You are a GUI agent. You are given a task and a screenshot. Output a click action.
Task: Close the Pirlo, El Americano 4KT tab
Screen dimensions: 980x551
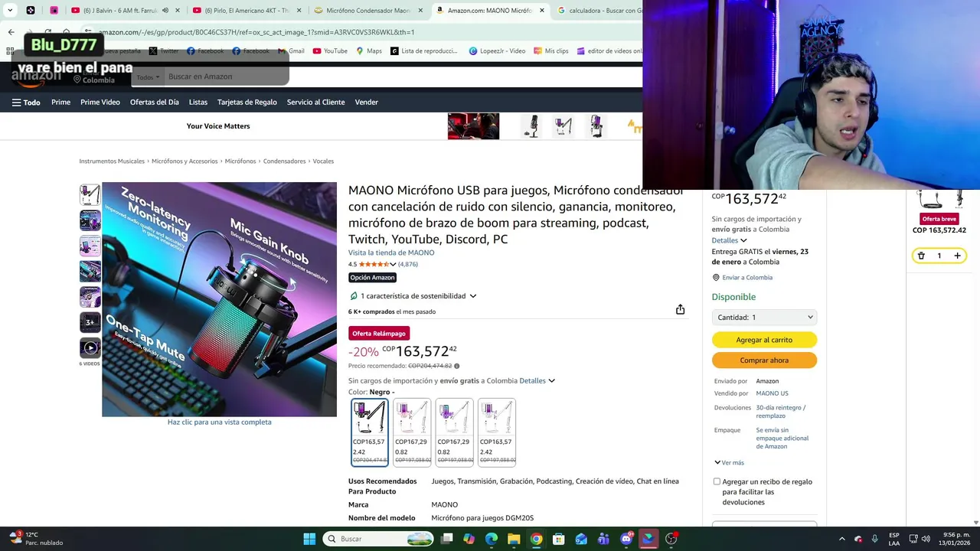click(x=299, y=11)
